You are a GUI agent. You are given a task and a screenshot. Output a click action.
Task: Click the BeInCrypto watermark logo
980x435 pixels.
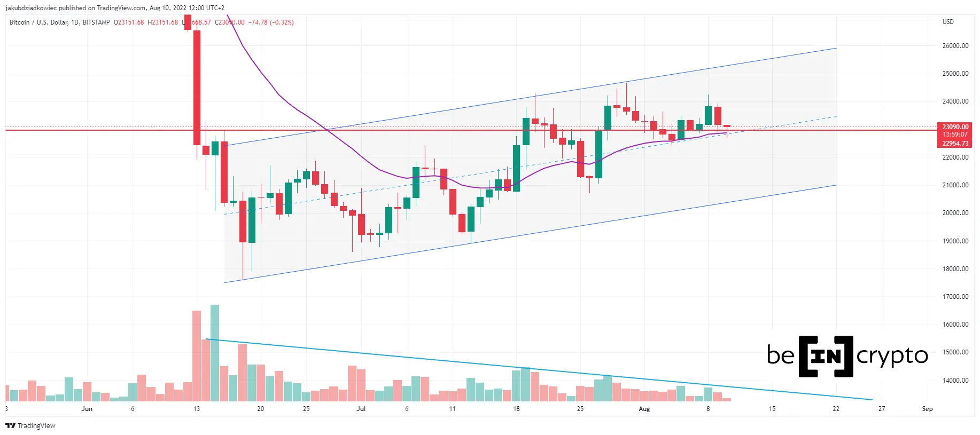847,356
